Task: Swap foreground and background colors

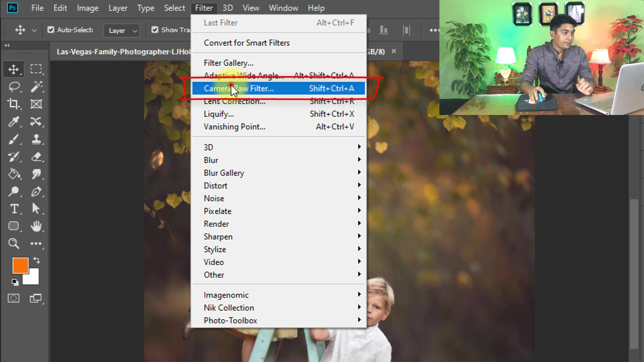Action: pos(37,260)
